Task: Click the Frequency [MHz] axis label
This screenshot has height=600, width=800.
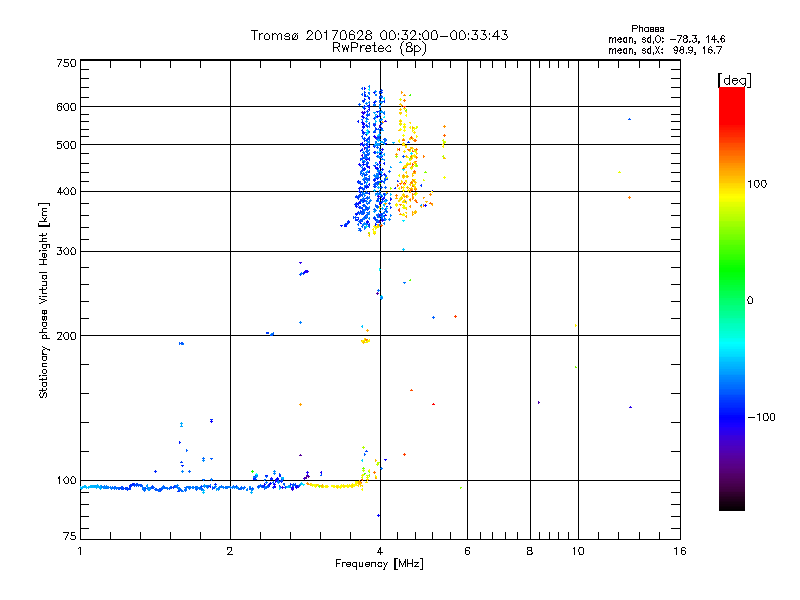Action: tap(379, 565)
